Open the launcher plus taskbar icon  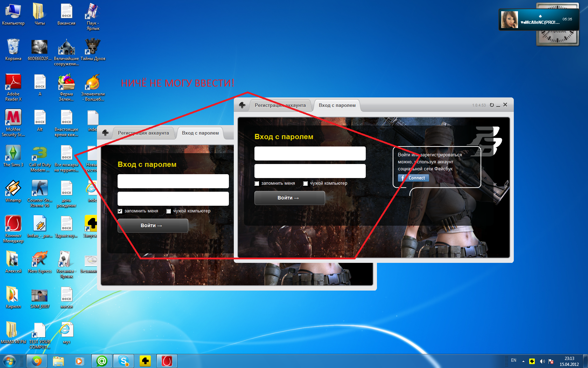point(145,361)
